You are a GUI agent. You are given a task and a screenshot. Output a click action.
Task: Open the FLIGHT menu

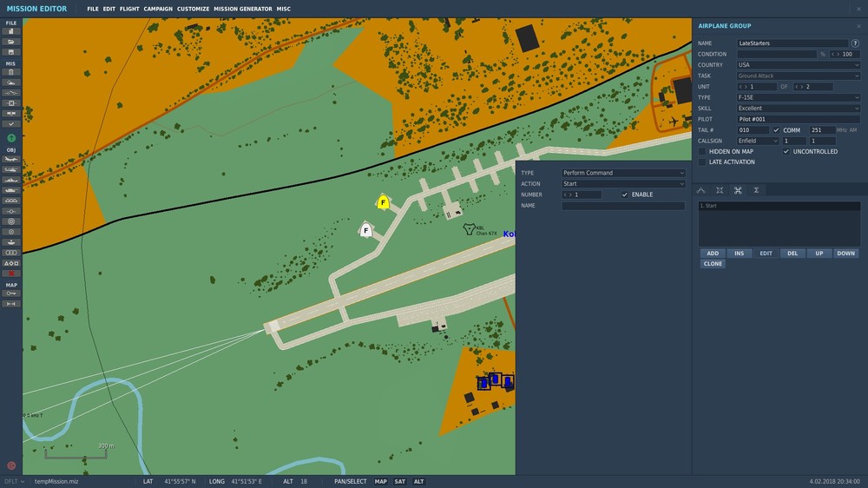coord(129,9)
